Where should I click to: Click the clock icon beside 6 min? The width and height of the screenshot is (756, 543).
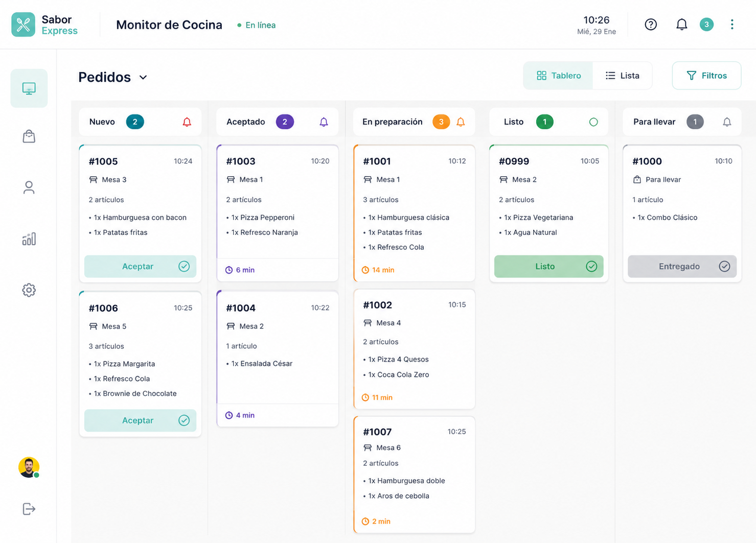point(229,270)
